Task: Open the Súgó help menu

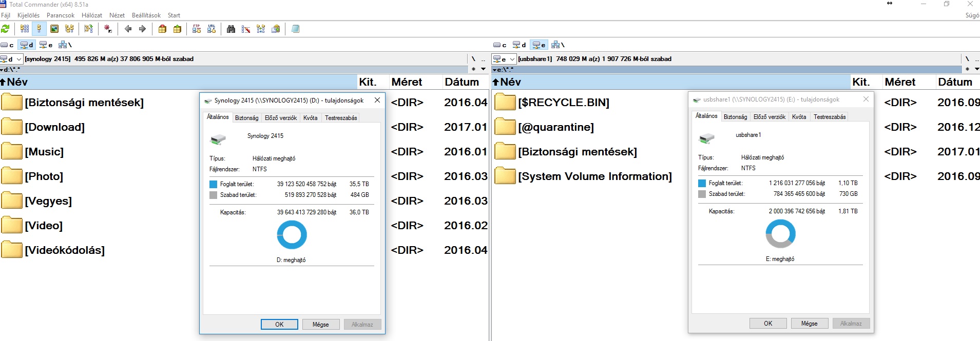Action: tap(972, 15)
